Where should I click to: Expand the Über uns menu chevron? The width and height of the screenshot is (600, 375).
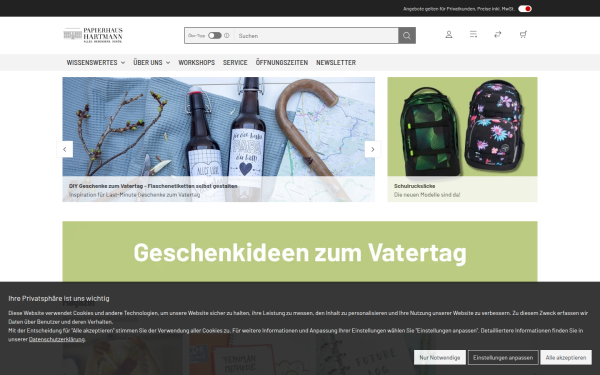[168, 63]
